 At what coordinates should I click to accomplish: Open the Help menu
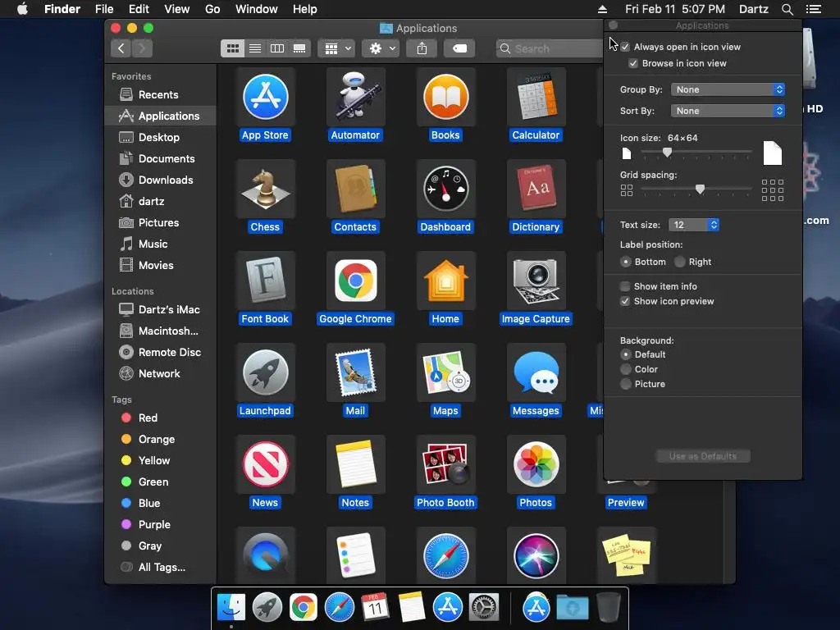point(305,9)
